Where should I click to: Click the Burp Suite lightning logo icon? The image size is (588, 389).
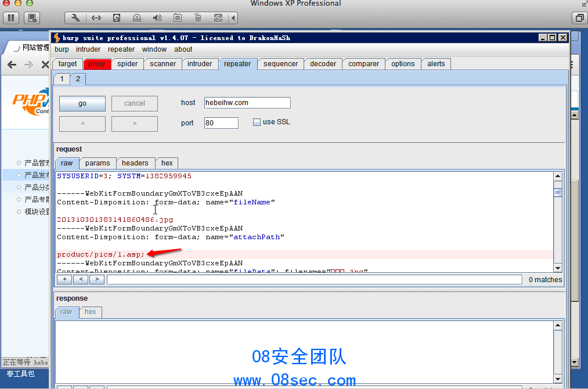pyautogui.click(x=57, y=38)
